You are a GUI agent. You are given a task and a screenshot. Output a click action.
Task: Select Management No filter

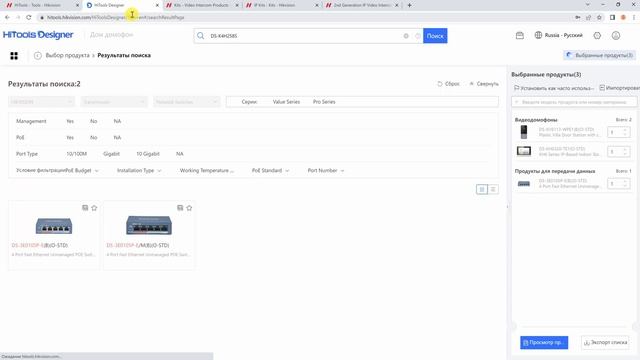[93, 121]
